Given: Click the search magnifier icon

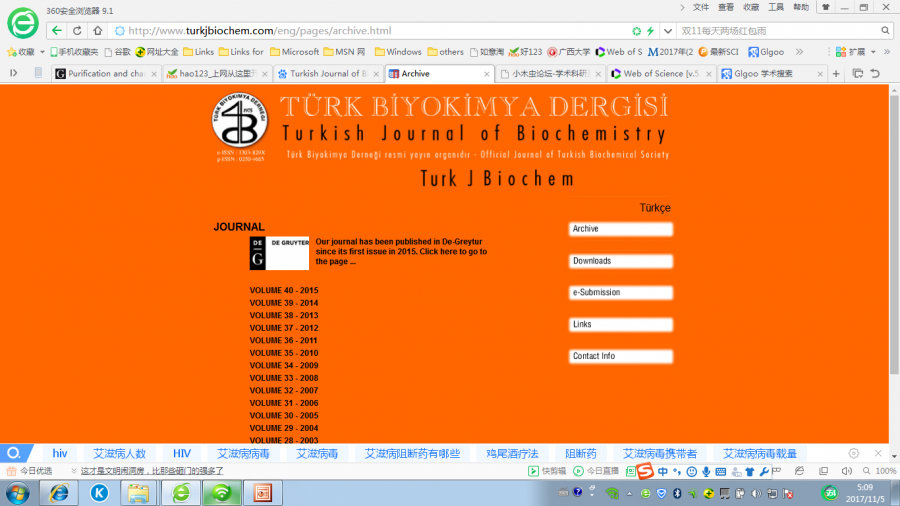Looking at the screenshot, I should click(x=885, y=30).
